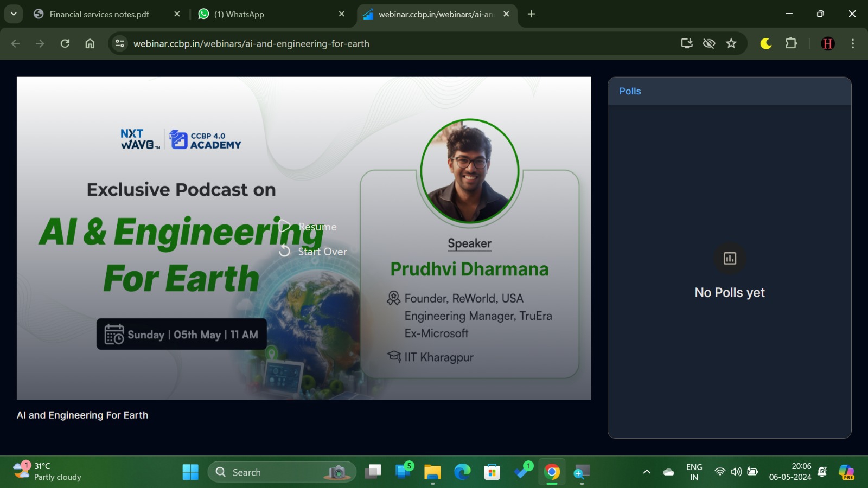
Task: Bookmark this page with star icon
Action: 731,43
